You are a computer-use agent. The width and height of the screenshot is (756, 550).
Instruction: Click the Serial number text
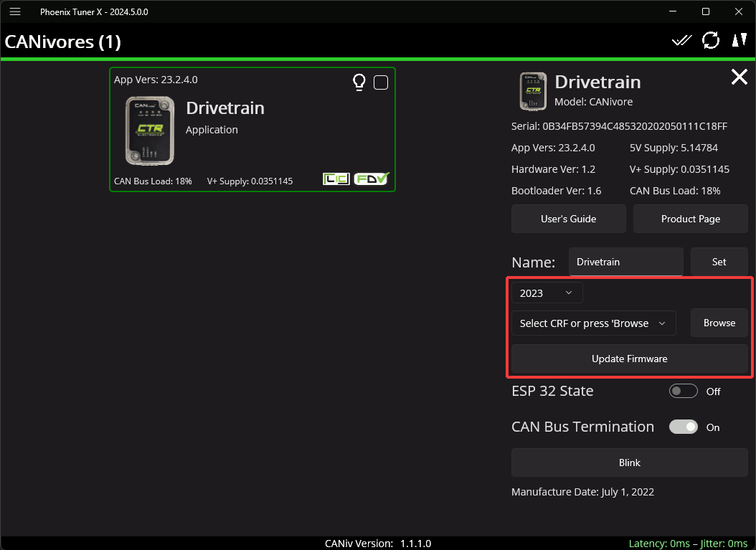(x=619, y=126)
